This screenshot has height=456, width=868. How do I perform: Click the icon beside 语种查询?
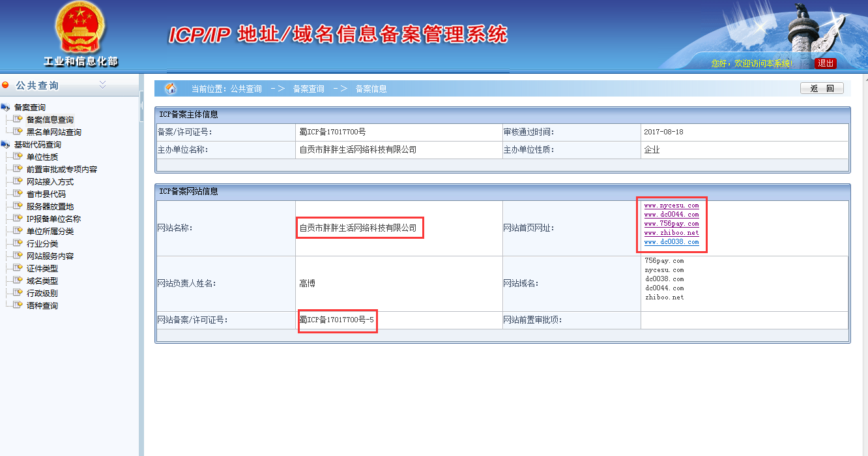18,306
